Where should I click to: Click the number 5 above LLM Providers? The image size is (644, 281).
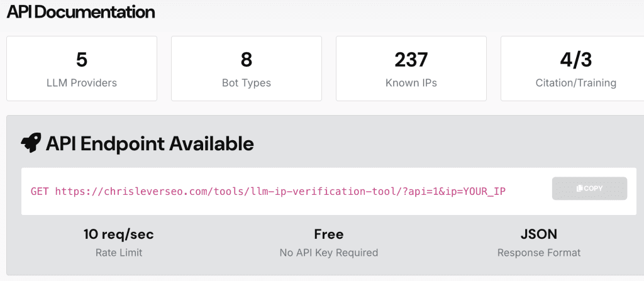(x=82, y=60)
